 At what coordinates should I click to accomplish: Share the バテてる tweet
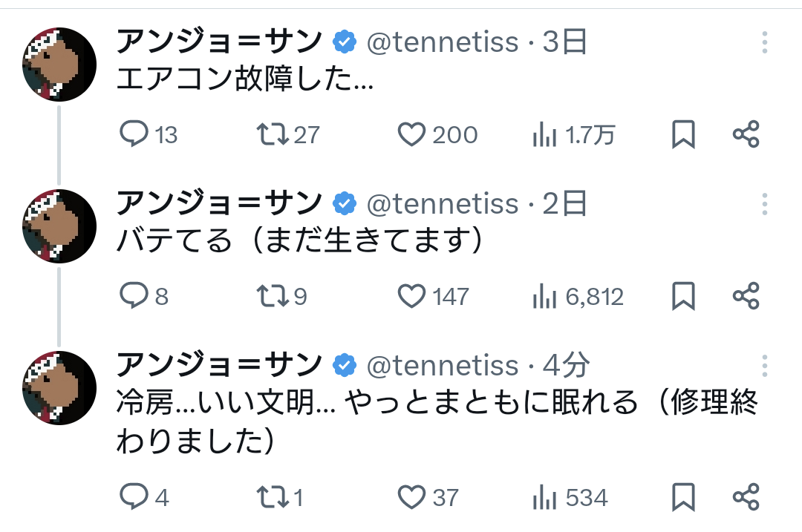746,296
